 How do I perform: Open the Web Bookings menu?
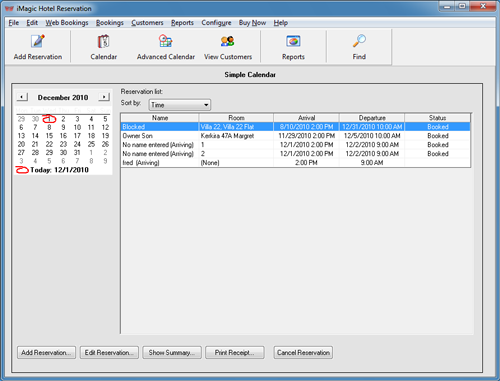point(67,23)
